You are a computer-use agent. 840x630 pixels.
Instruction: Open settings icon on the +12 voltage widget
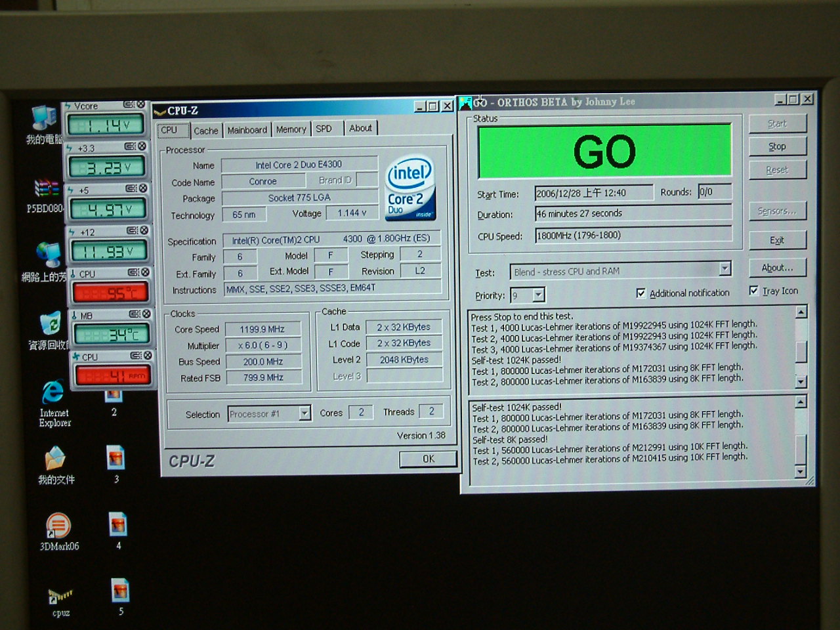(133, 230)
